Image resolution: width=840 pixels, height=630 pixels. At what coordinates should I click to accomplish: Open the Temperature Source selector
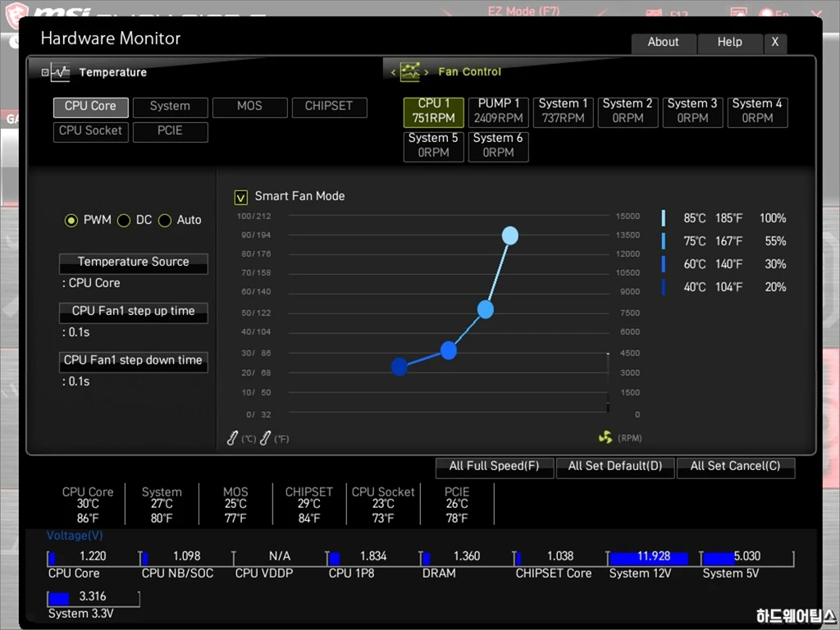(134, 263)
